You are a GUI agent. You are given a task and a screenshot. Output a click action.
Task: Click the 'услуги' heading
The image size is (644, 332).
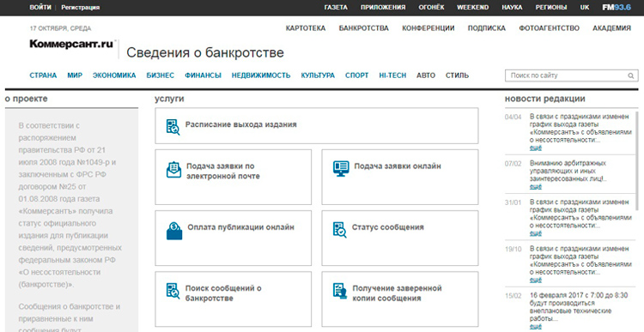point(169,99)
